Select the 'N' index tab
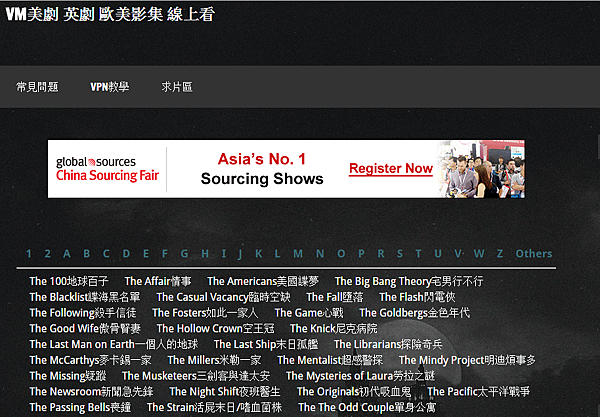The height and width of the screenshot is (417, 600). (320, 254)
